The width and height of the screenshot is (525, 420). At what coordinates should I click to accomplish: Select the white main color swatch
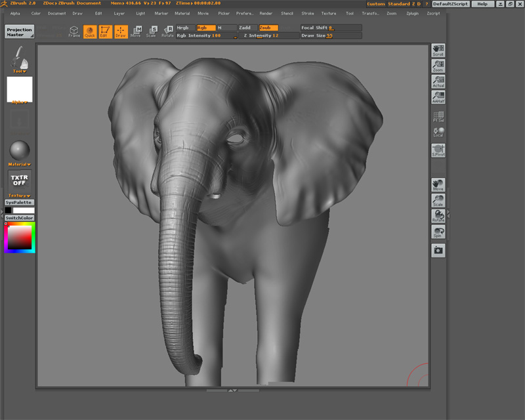tap(24, 211)
